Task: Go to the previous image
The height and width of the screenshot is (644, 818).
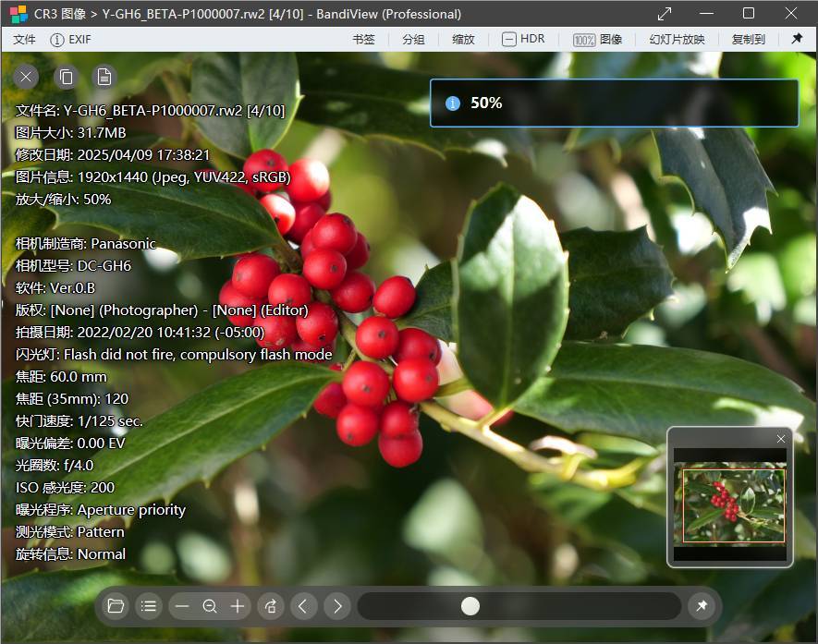Action: point(303,606)
